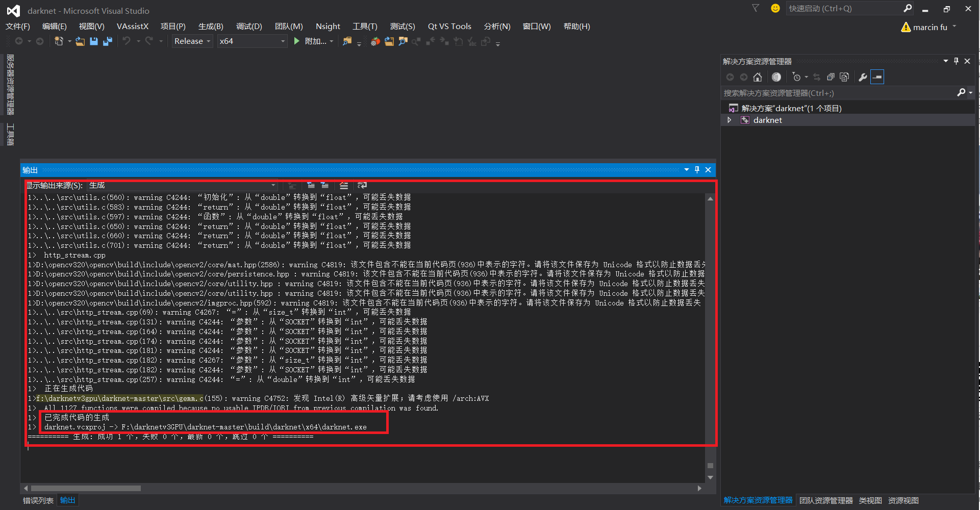Select the Visual Assist tomato icon
The width and height of the screenshot is (980, 510).
375,41
